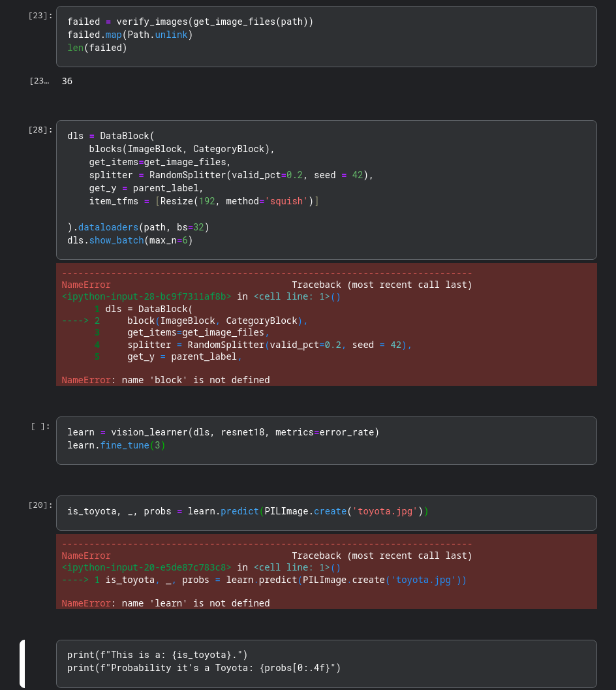Open the ipython-input-20-e5de87c783c8 traceback reference

[146, 567]
